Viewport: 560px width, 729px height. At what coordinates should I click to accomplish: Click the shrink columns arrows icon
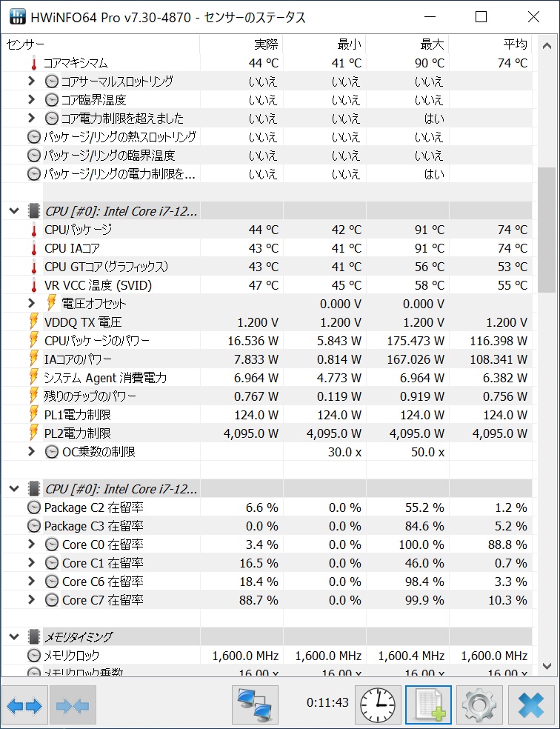[x=73, y=705]
